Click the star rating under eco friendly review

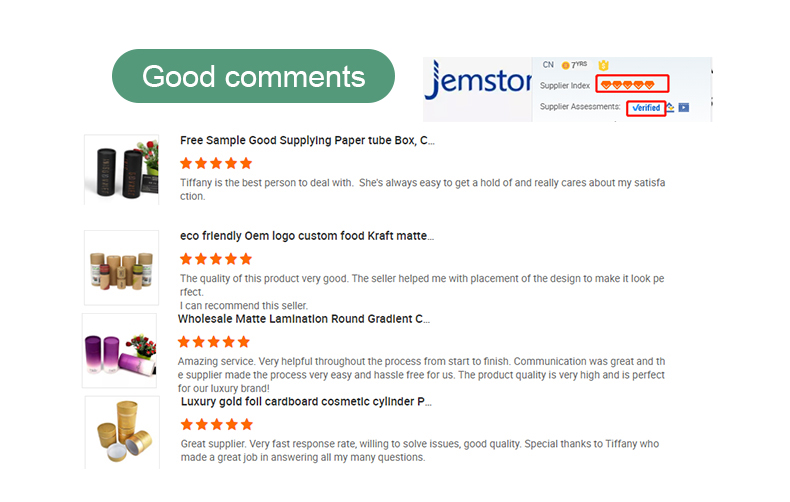coord(216,259)
